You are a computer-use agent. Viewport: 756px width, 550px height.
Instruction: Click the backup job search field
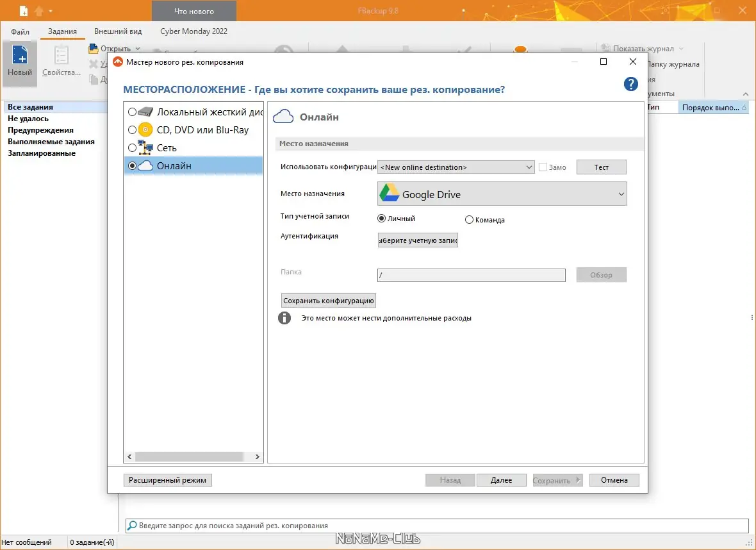(437, 526)
